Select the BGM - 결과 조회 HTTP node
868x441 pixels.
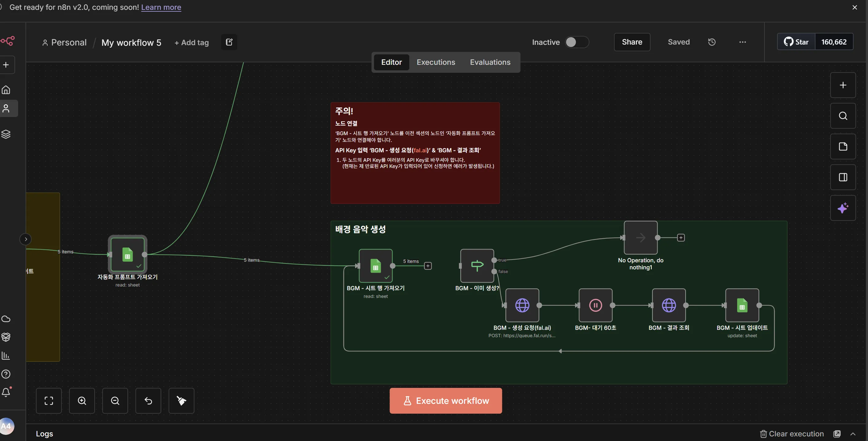pyautogui.click(x=669, y=305)
